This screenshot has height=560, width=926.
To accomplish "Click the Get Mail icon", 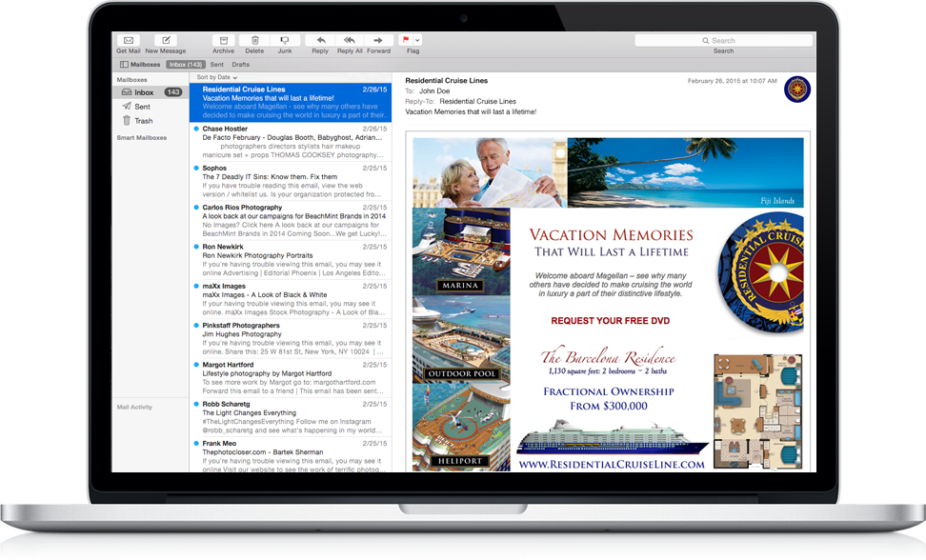I will click(128, 40).
